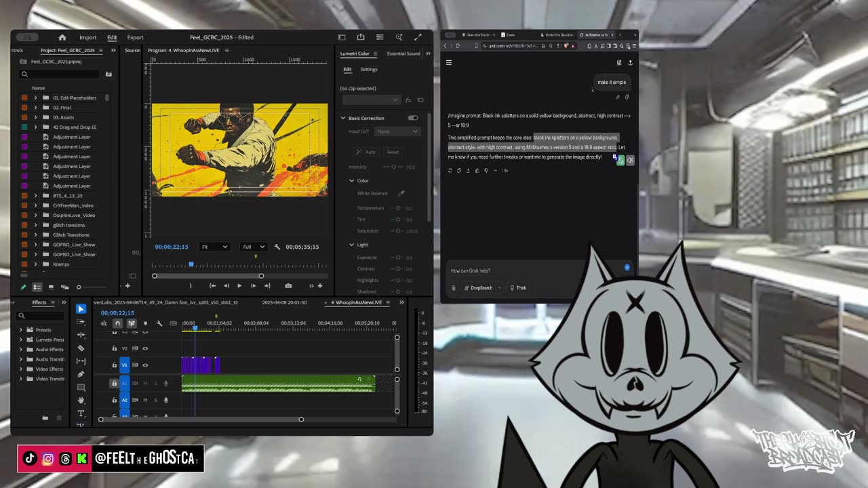The width and height of the screenshot is (868, 488).
Task: Click thumbs up on Grok response
Action: pyautogui.click(x=477, y=171)
